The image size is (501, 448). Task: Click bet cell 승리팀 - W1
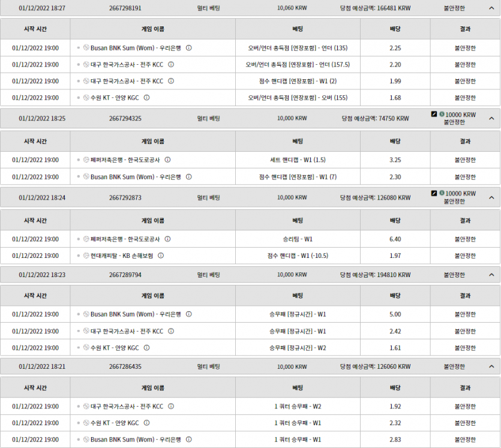[x=298, y=239]
